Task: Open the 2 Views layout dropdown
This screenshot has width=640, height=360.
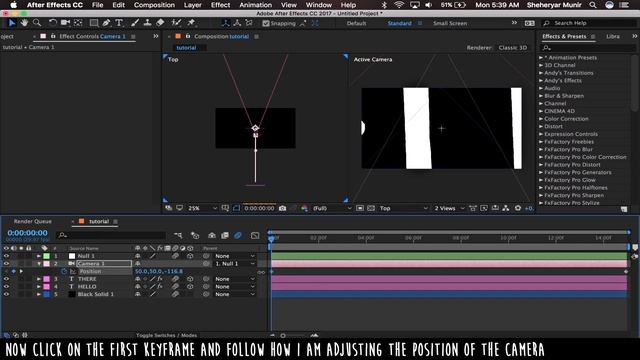Action: coord(449,208)
